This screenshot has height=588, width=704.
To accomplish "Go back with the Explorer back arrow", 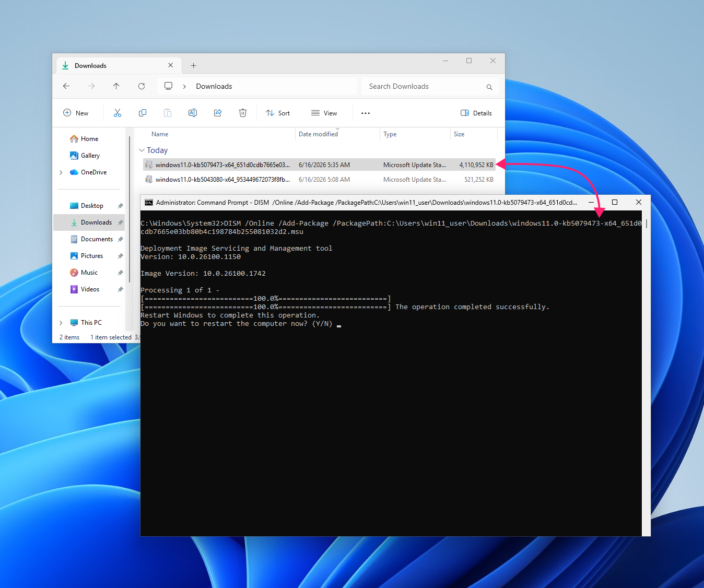I will coord(66,86).
